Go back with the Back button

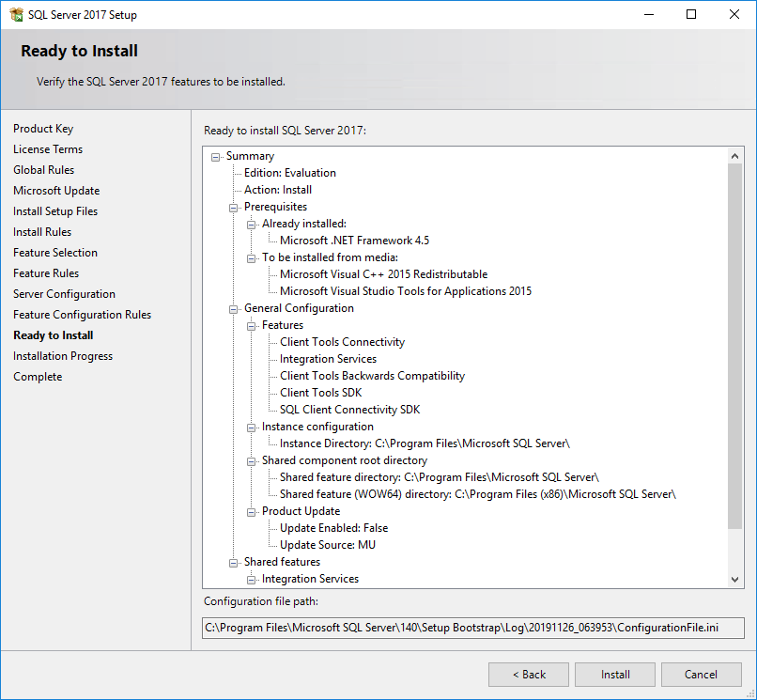tap(529, 675)
